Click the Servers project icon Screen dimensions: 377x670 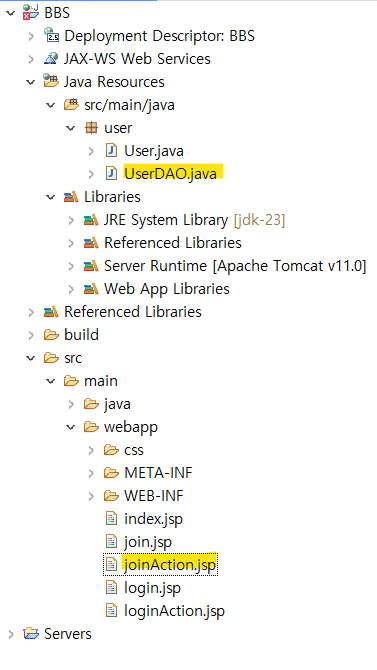pos(31,633)
